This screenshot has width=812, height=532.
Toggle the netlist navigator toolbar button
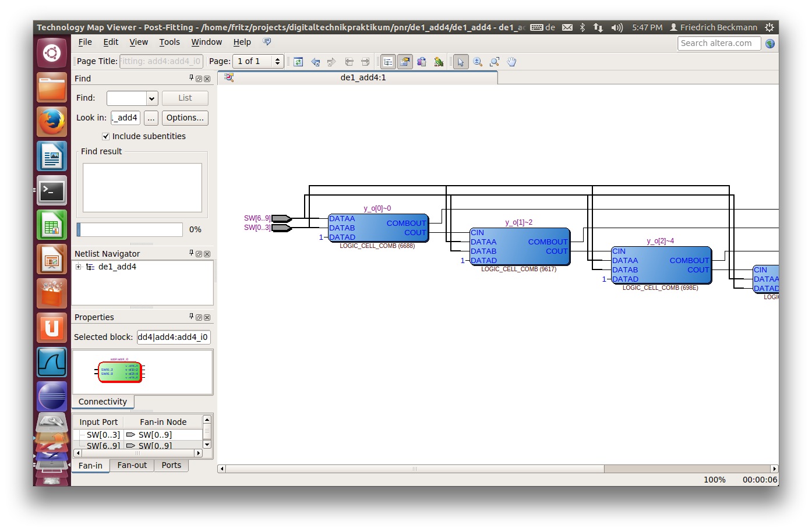[388, 62]
